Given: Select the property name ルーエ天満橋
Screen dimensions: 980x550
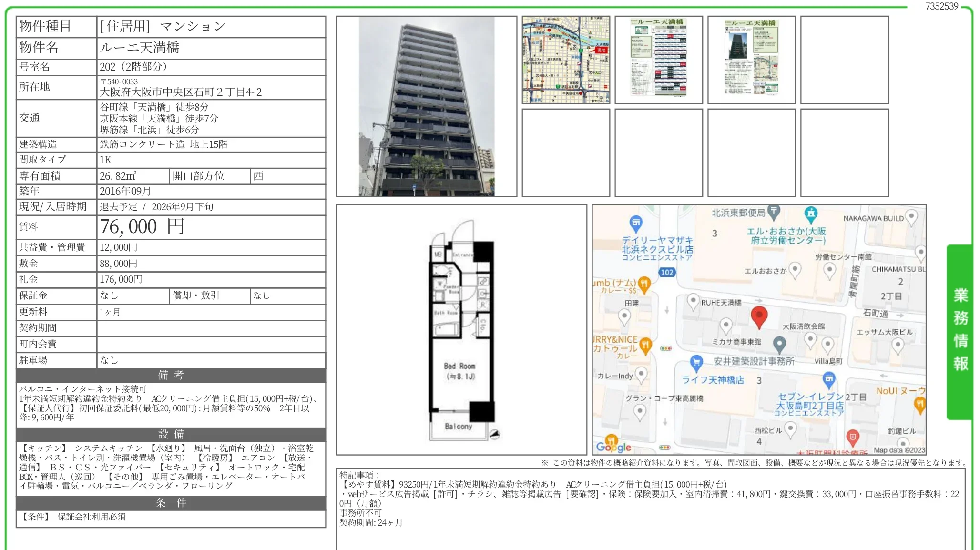Looking at the screenshot, I should click(x=140, y=48).
